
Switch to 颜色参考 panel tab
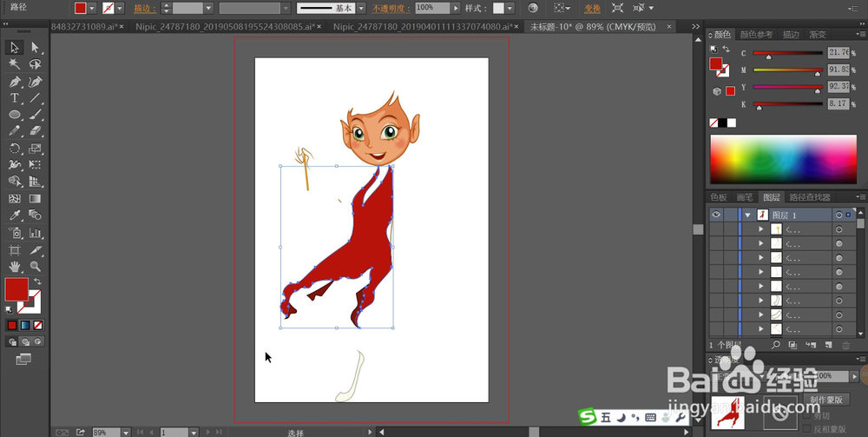pyautogui.click(x=756, y=35)
